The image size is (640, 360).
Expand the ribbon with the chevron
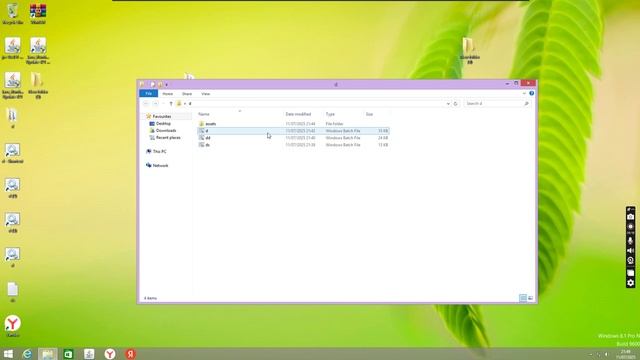tap(524, 93)
